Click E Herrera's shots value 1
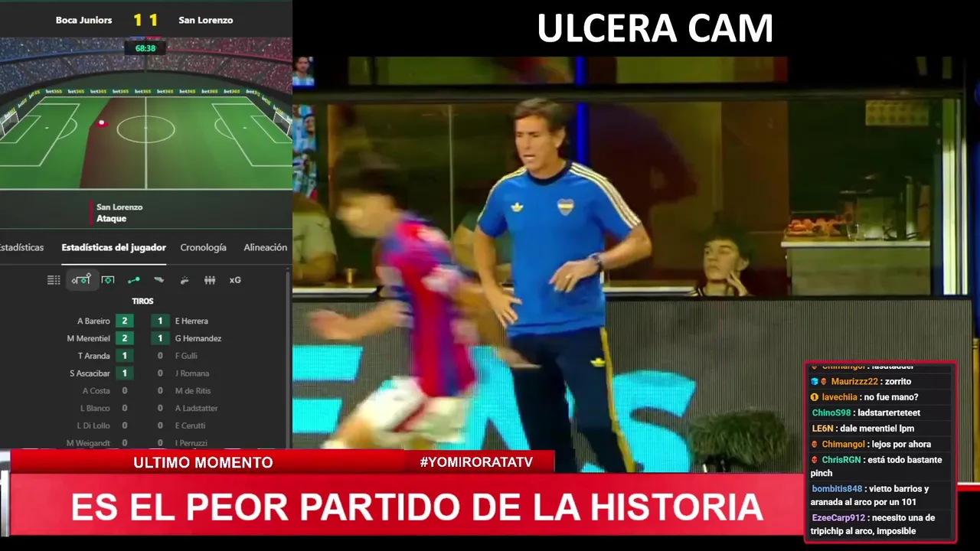Image resolution: width=980 pixels, height=551 pixels. coord(160,321)
